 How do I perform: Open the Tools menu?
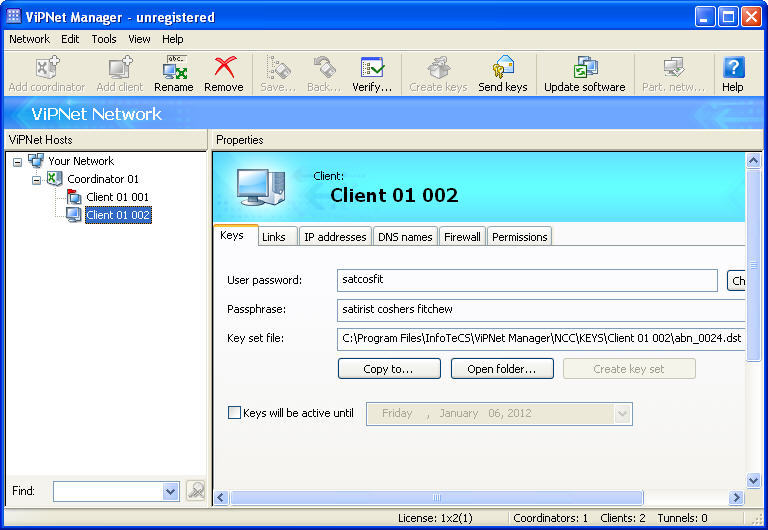point(104,39)
